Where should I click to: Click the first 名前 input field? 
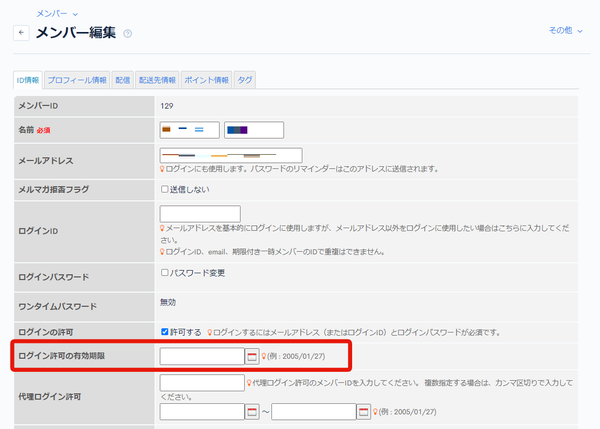pos(190,130)
